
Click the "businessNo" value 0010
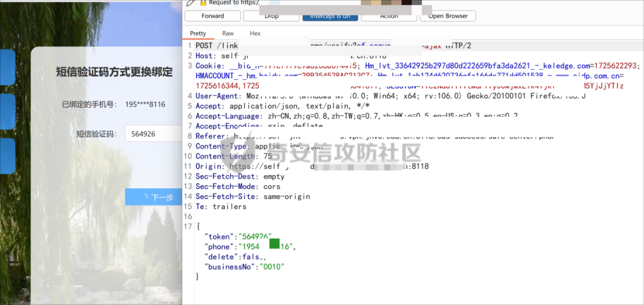pyautogui.click(x=272, y=267)
